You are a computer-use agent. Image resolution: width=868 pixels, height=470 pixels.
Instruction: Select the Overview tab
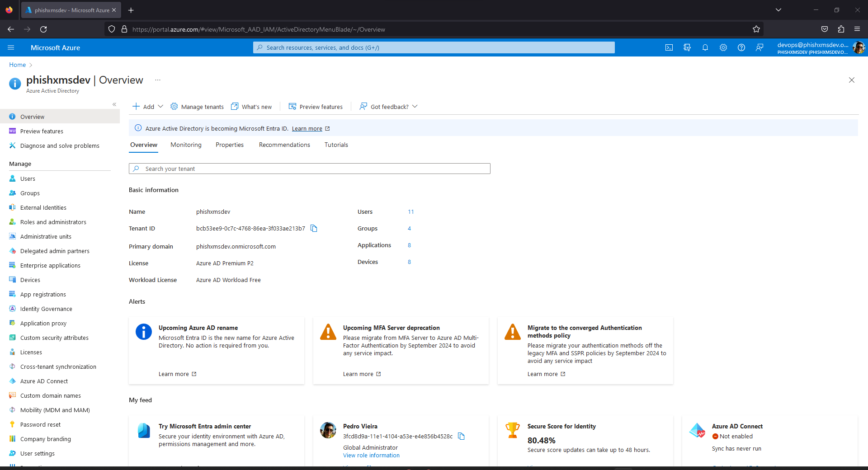tap(144, 145)
